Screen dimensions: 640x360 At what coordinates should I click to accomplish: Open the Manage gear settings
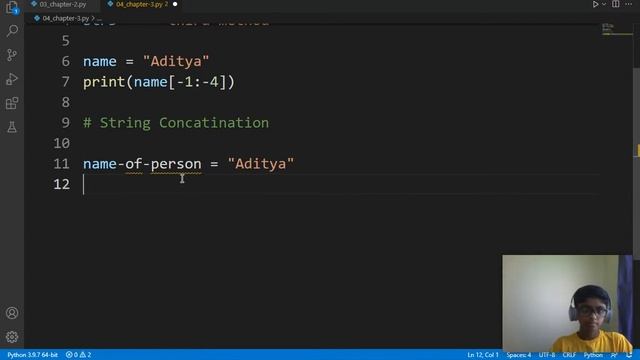[12, 337]
